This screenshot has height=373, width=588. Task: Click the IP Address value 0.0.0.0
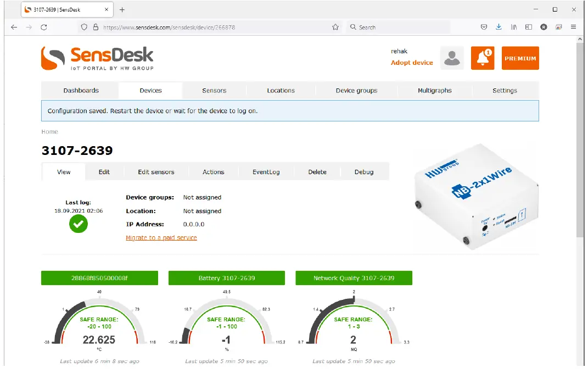click(193, 224)
